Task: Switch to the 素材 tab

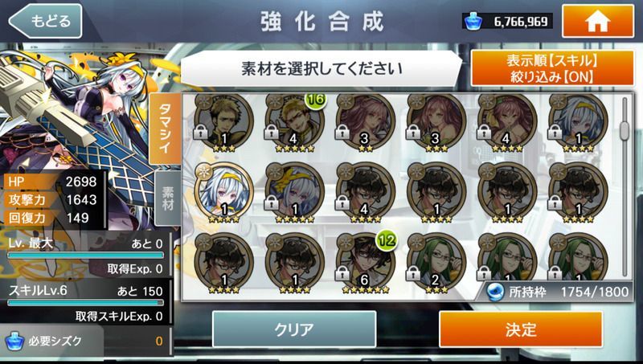Action: [x=168, y=198]
